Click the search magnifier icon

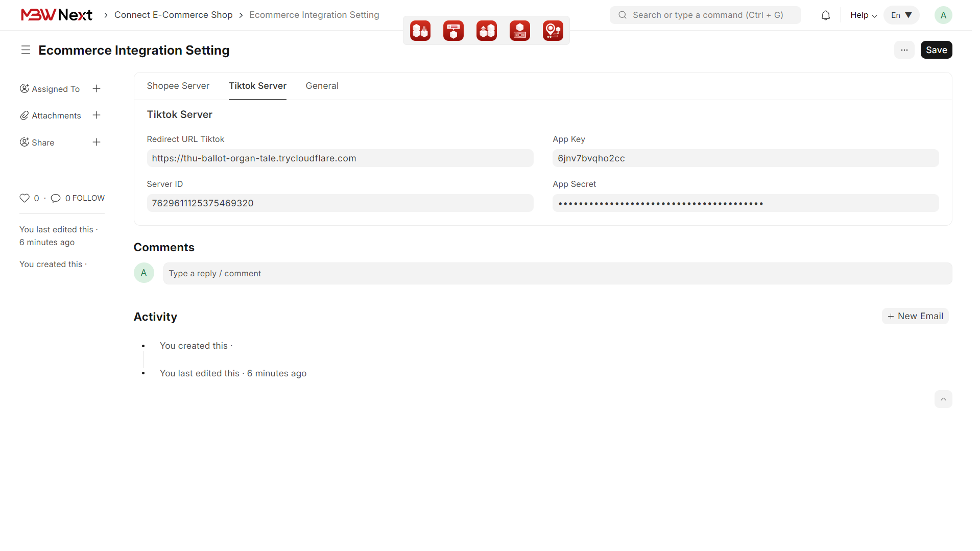623,15
